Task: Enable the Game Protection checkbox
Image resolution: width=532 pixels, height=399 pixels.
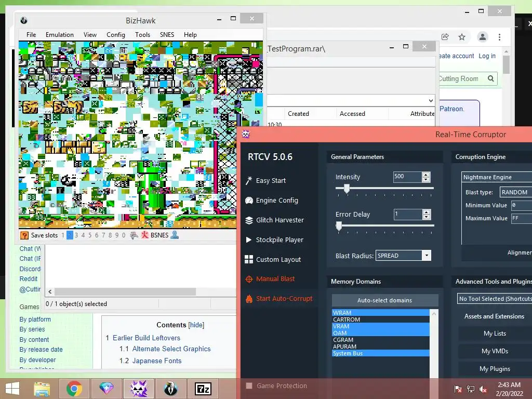Action: coord(249,386)
